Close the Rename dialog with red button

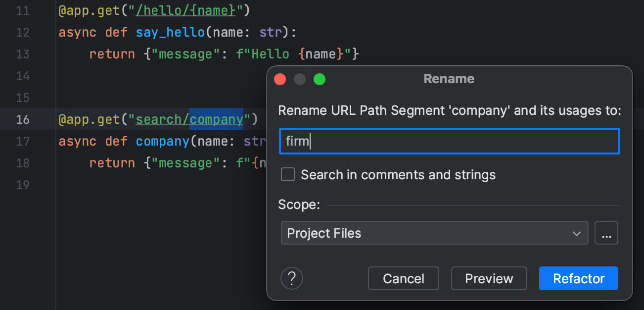(x=280, y=79)
